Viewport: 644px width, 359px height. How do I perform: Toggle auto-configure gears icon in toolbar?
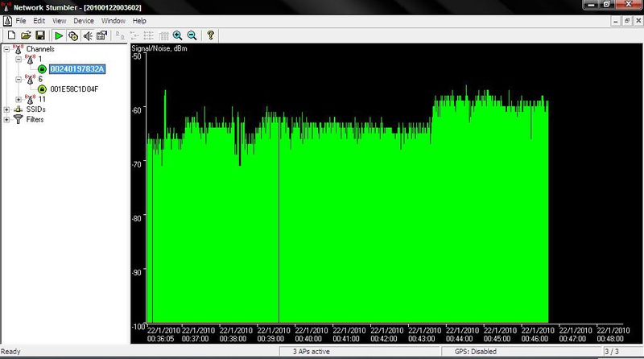coord(73,35)
